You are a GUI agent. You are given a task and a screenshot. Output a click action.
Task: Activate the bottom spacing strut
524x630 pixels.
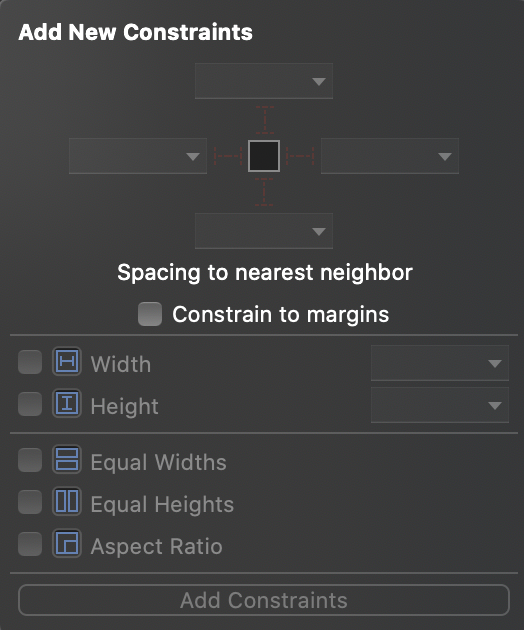pyautogui.click(x=264, y=192)
